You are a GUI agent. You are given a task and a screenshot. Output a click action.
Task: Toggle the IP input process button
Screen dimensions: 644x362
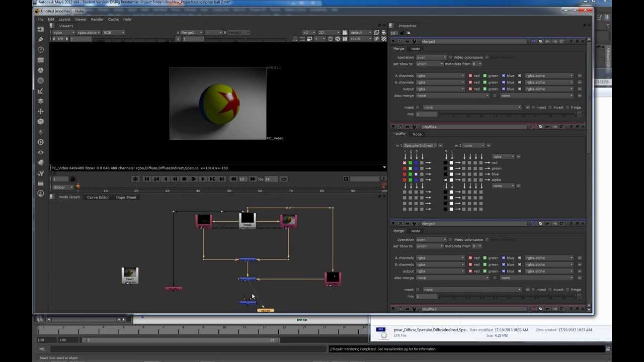[376, 39]
